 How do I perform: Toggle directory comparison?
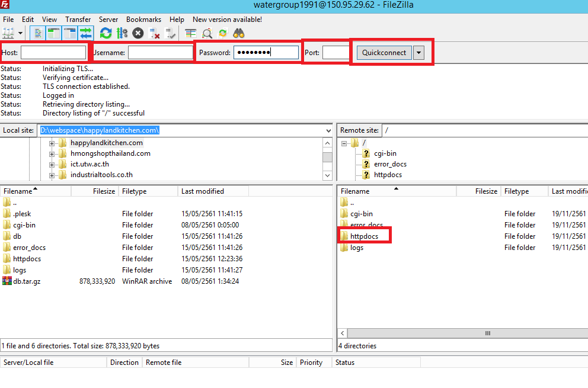point(207,33)
